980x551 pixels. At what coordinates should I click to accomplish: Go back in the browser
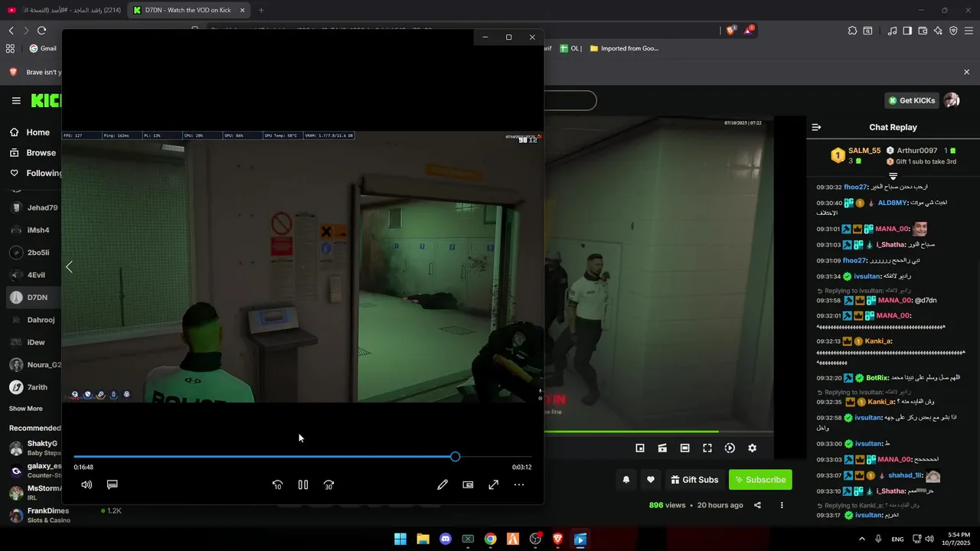[x=11, y=31]
